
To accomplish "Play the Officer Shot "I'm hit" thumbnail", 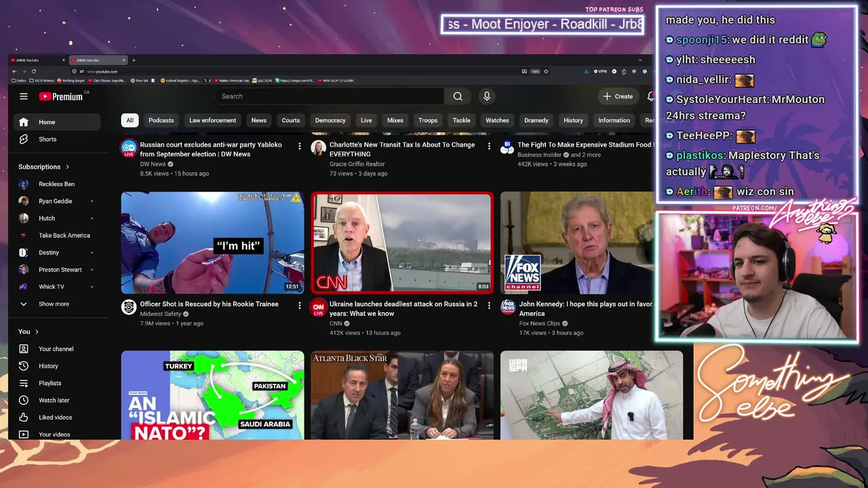I will [212, 243].
